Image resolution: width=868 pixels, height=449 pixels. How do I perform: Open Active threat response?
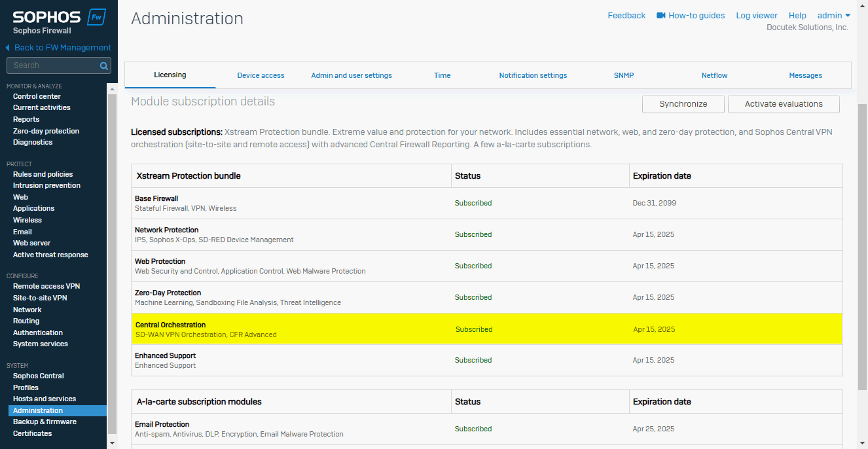(50, 255)
